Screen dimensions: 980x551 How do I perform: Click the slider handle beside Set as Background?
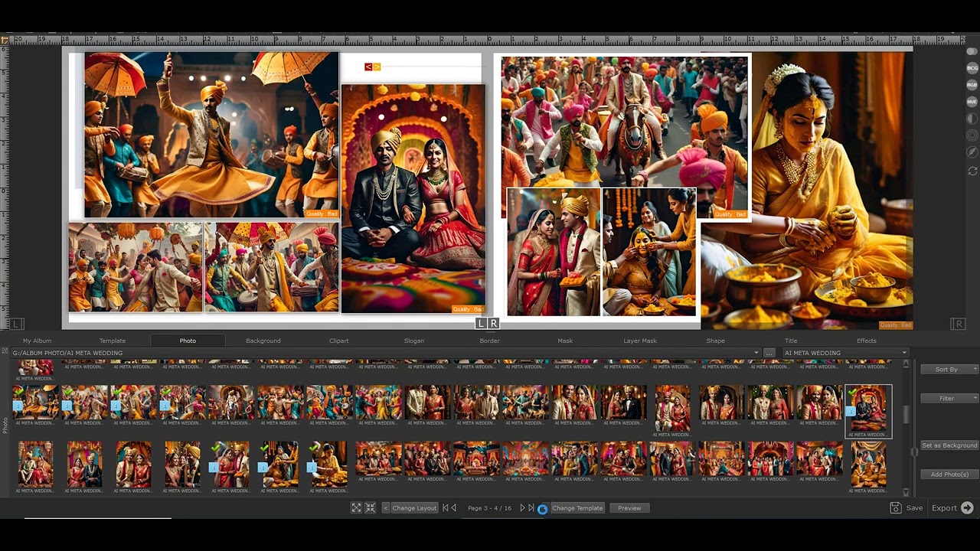pos(913,452)
